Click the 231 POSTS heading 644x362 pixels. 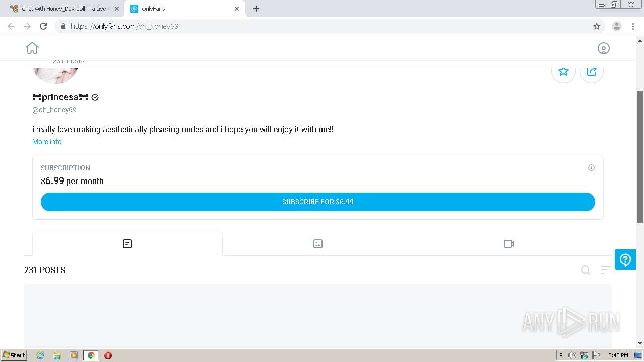pos(45,270)
